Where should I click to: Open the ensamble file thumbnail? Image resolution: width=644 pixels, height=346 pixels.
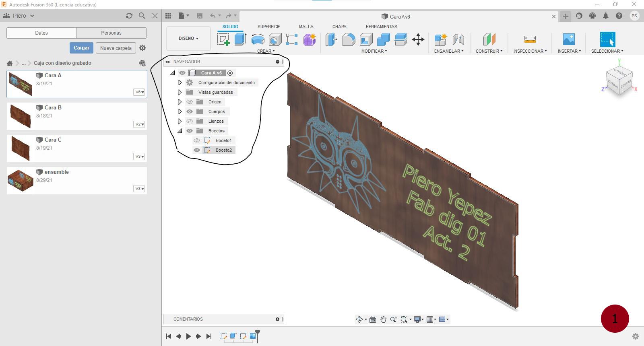[20, 181]
